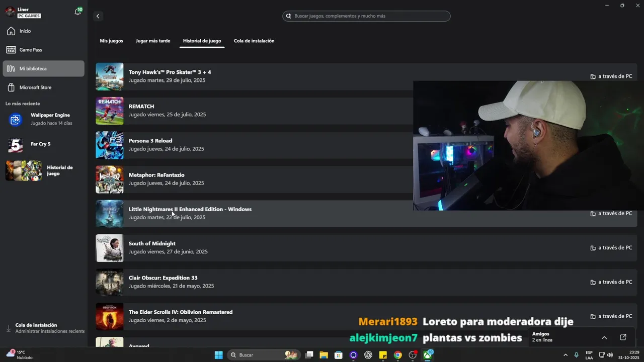This screenshot has width=644, height=362.
Task: Open weather widget showing 15°C Nublado
Action: (20, 355)
